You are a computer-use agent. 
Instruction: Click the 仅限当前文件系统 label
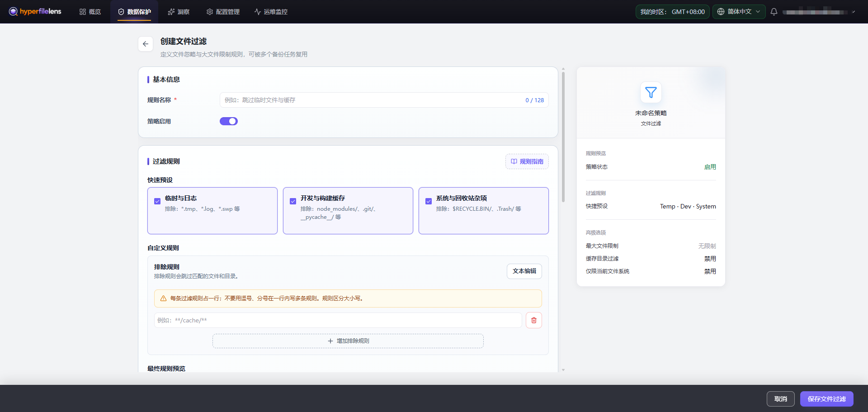click(x=608, y=271)
